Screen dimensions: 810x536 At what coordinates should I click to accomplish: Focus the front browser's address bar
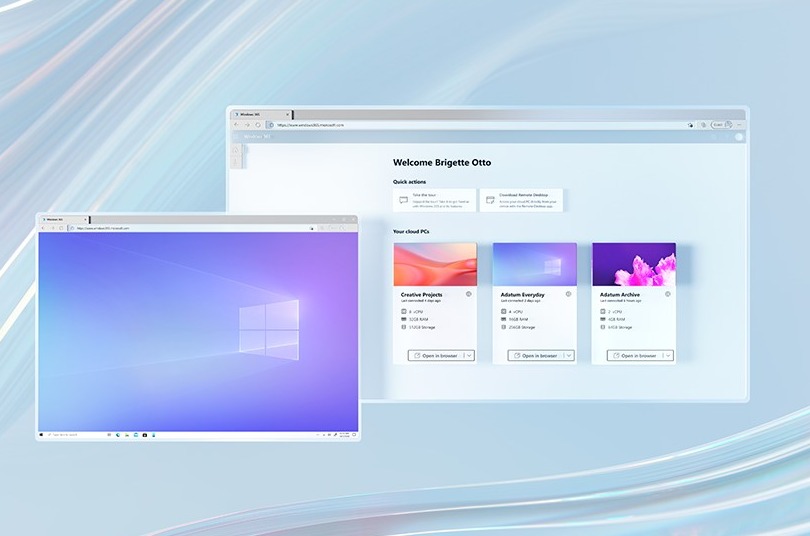191,228
